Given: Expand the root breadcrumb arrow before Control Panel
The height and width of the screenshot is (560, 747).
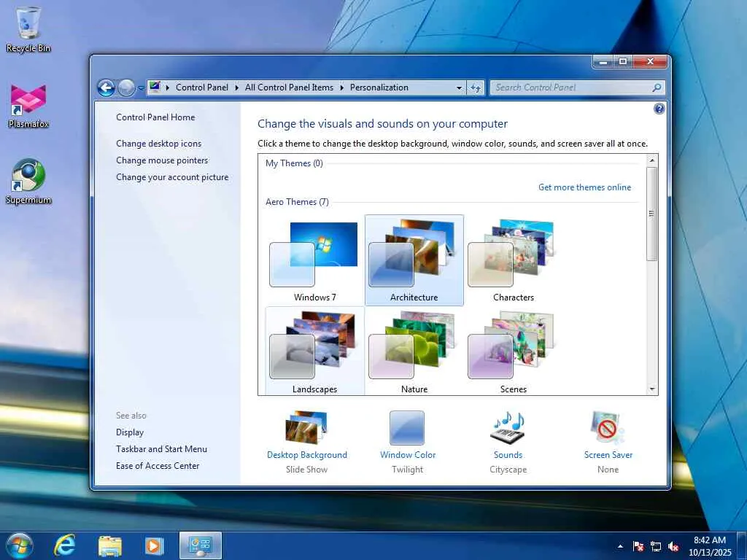Looking at the screenshot, I should coord(167,87).
